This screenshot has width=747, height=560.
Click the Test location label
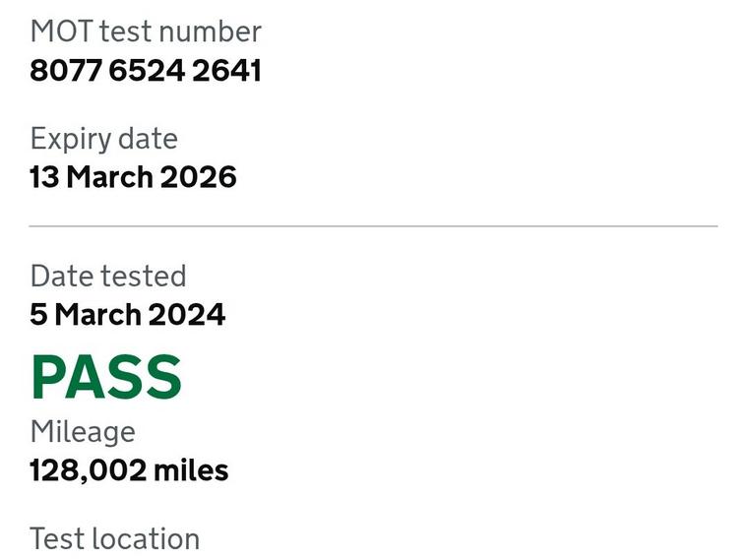[114, 539]
